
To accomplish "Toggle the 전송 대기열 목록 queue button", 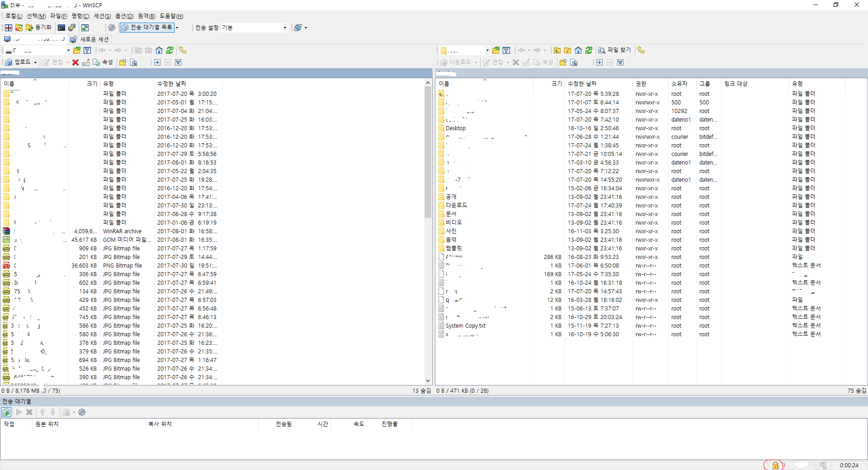I will pos(147,28).
